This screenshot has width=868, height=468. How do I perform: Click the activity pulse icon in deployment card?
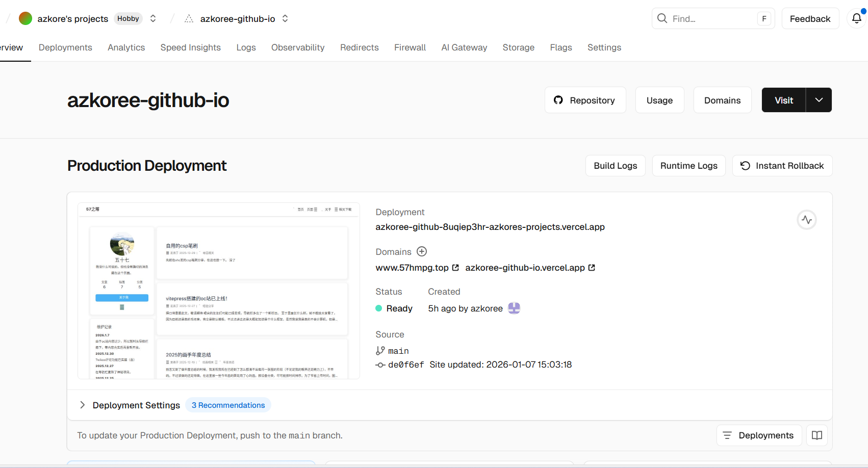[806, 220]
